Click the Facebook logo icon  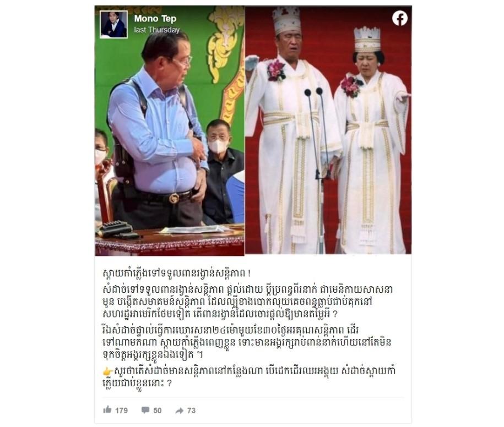click(x=400, y=18)
